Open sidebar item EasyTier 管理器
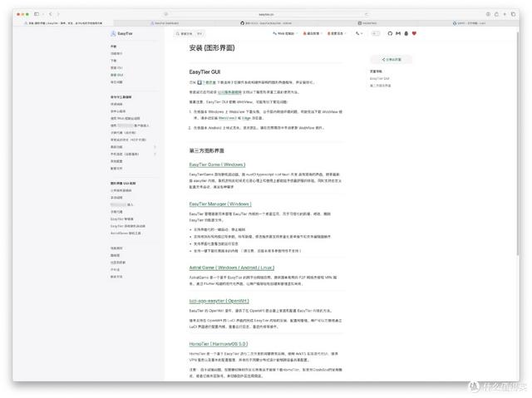Image resolution: width=532 pixels, height=398 pixels. pos(122,219)
